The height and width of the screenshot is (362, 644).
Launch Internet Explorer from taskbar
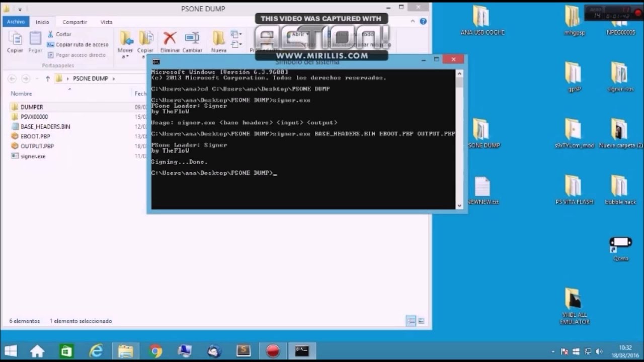tap(96, 351)
